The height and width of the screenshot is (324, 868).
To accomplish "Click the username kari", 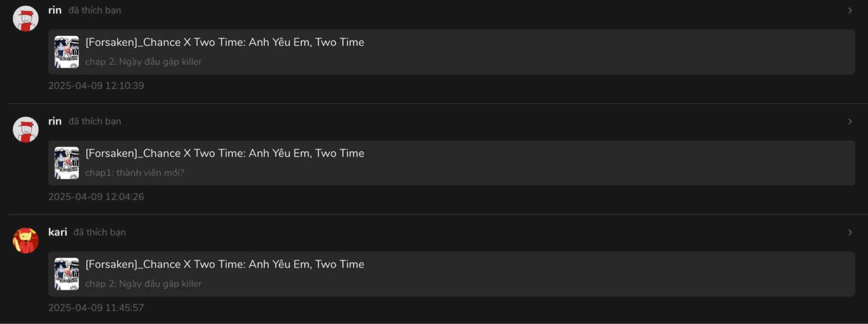I will click(x=57, y=232).
